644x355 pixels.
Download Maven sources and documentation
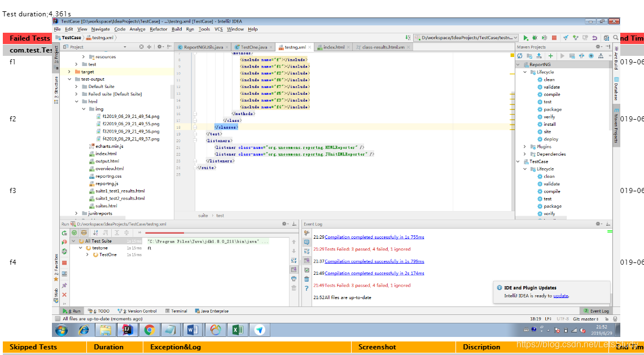[x=539, y=56]
